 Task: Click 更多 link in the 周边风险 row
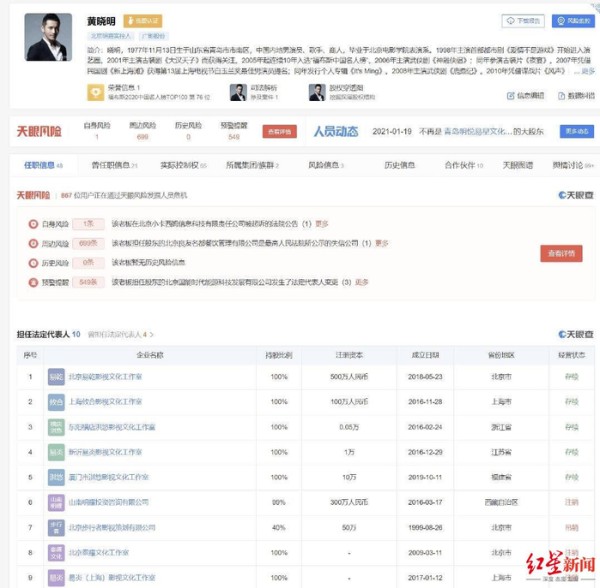(381, 243)
